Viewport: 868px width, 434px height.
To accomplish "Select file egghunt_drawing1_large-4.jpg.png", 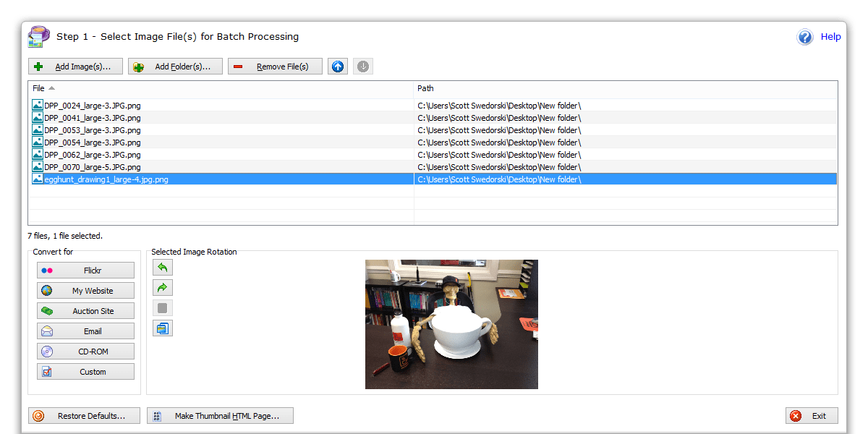I will [106, 179].
